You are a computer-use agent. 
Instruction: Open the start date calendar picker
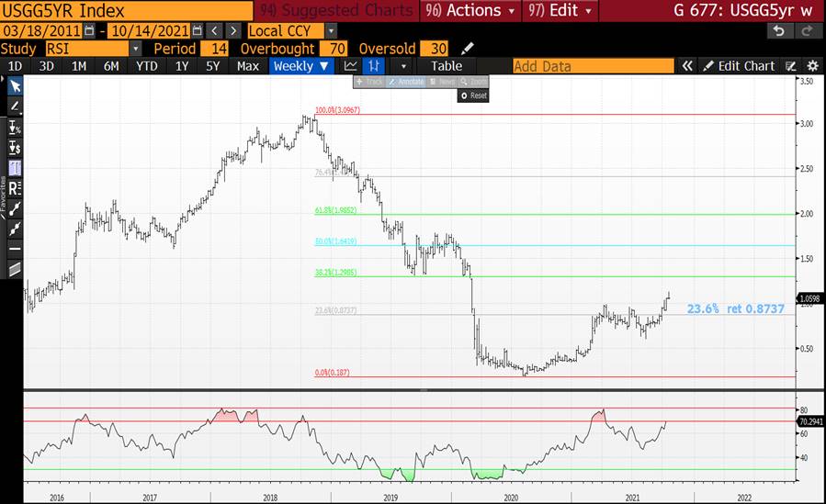[x=89, y=31]
